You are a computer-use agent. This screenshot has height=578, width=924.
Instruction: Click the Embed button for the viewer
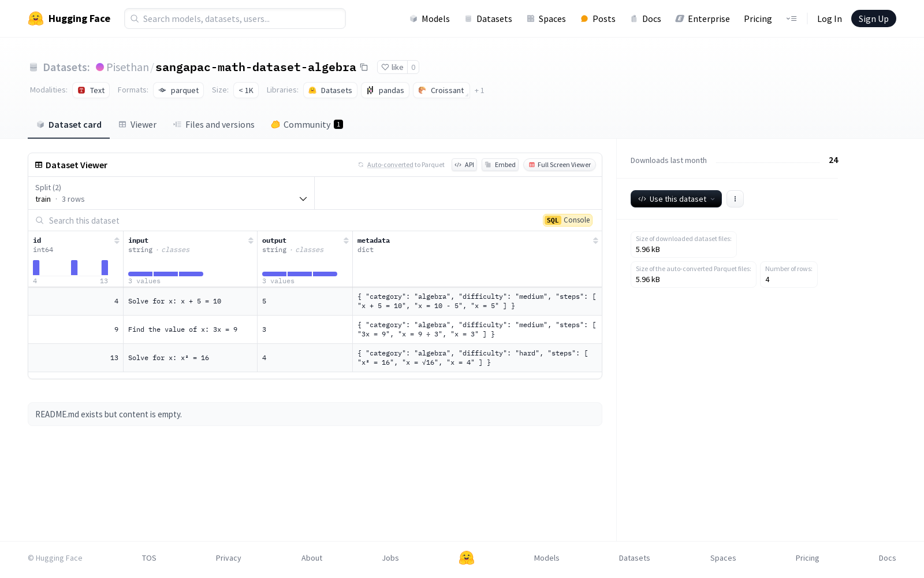[500, 165]
